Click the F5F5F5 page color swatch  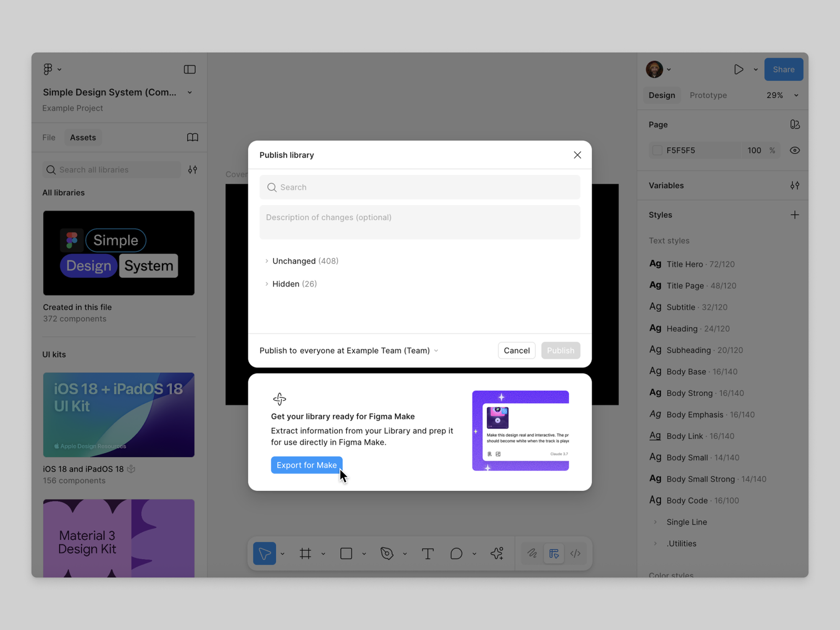point(657,150)
